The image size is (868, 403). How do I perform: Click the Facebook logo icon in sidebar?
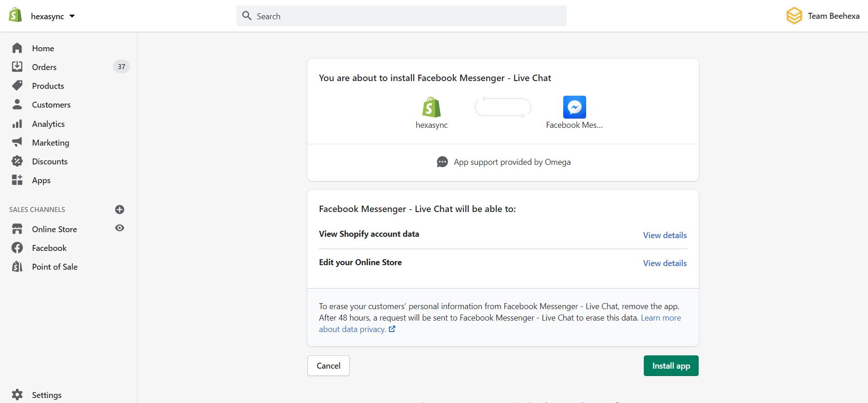click(17, 248)
